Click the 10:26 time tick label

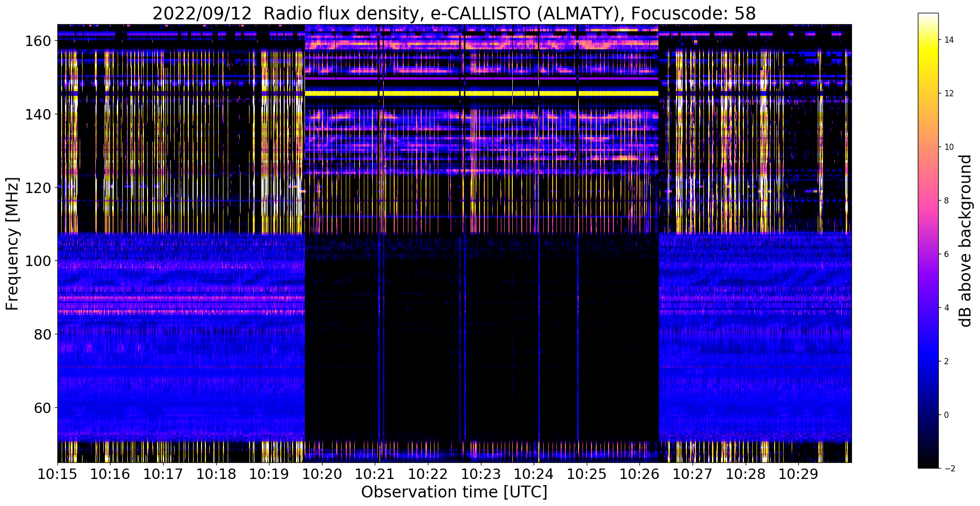click(639, 473)
